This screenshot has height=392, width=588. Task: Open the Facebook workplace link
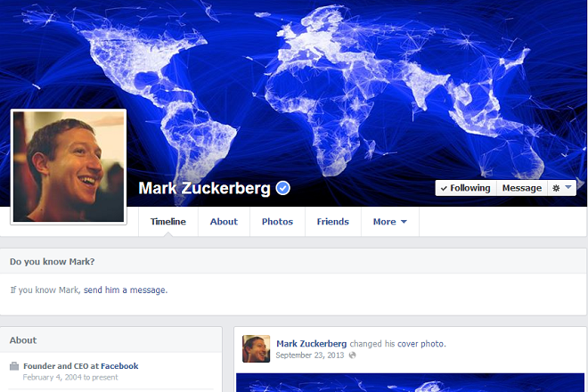click(119, 366)
